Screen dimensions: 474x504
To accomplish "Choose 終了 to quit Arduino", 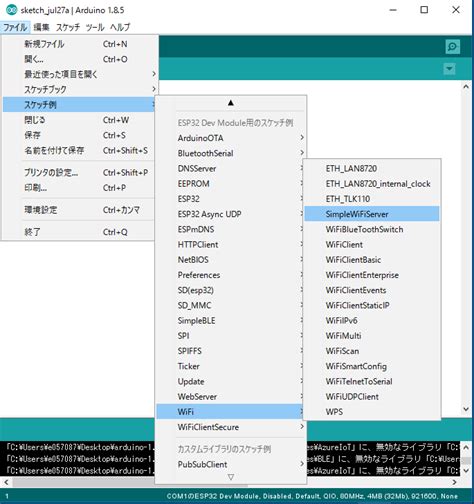I will pos(79,232).
